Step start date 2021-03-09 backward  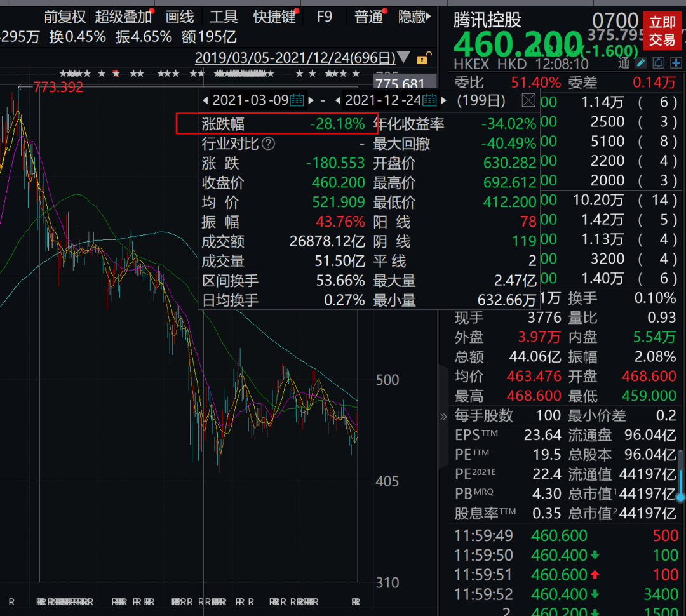point(205,100)
